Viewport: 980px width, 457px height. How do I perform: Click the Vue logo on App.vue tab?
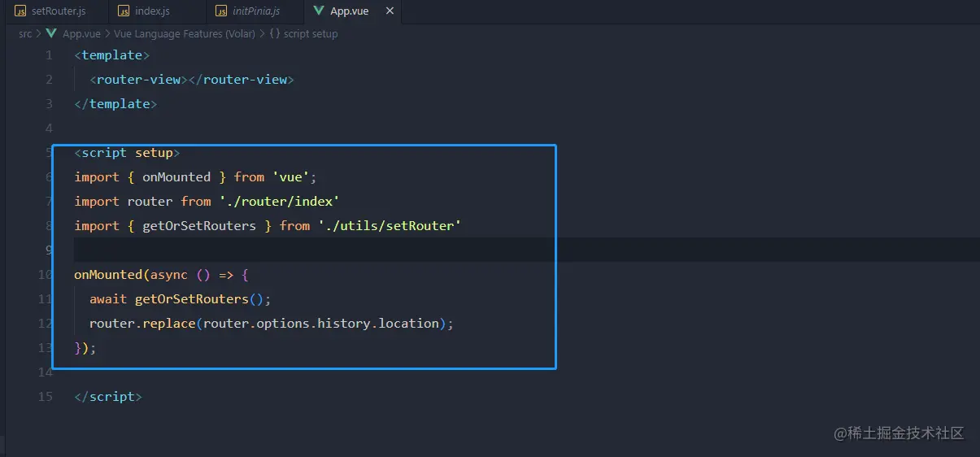click(319, 11)
